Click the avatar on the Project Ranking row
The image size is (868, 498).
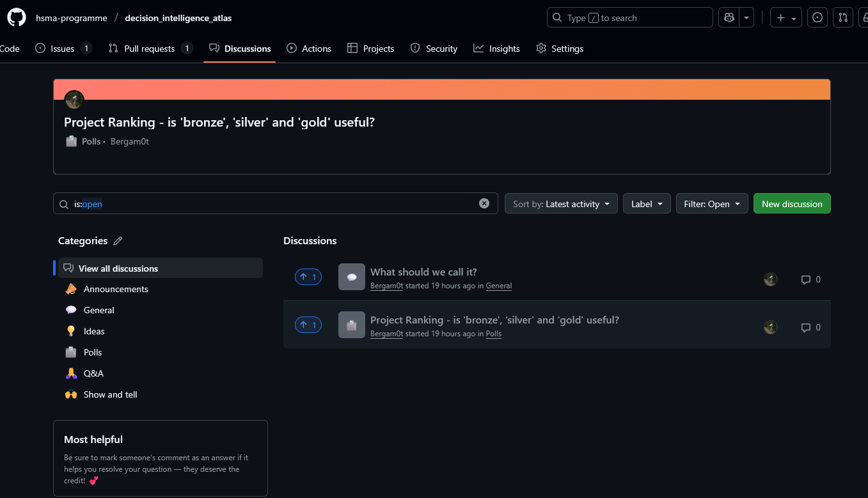(771, 327)
